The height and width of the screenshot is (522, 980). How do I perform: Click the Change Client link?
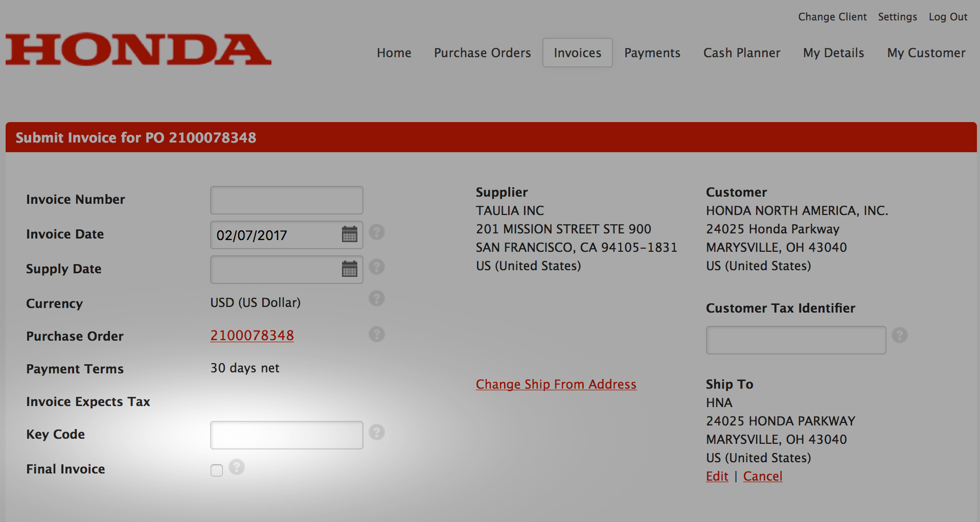click(x=832, y=17)
